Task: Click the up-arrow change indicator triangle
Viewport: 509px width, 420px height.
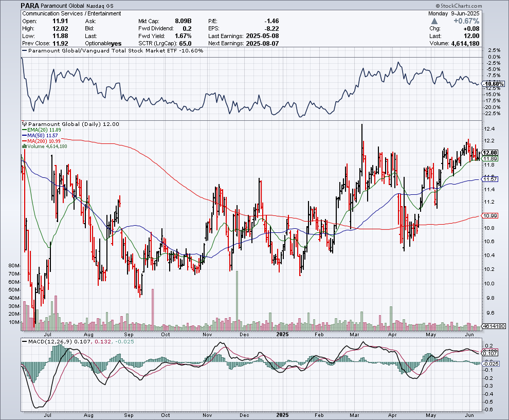Action: click(x=434, y=22)
